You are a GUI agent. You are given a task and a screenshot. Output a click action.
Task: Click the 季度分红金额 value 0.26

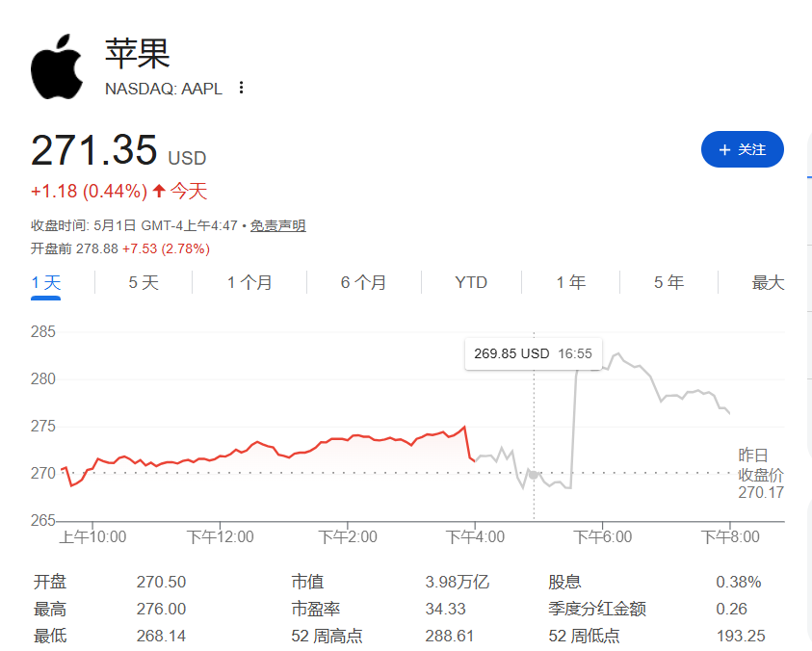731,609
